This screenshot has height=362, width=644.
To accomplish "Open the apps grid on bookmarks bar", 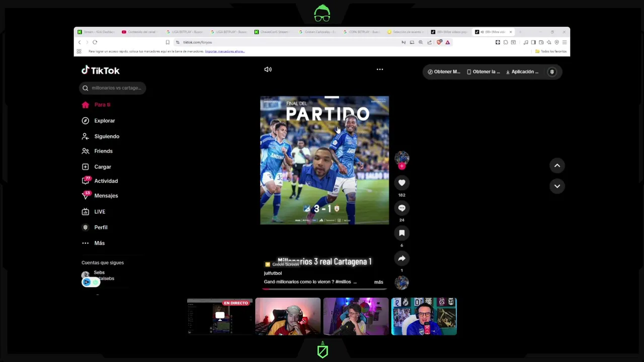I will click(79, 51).
